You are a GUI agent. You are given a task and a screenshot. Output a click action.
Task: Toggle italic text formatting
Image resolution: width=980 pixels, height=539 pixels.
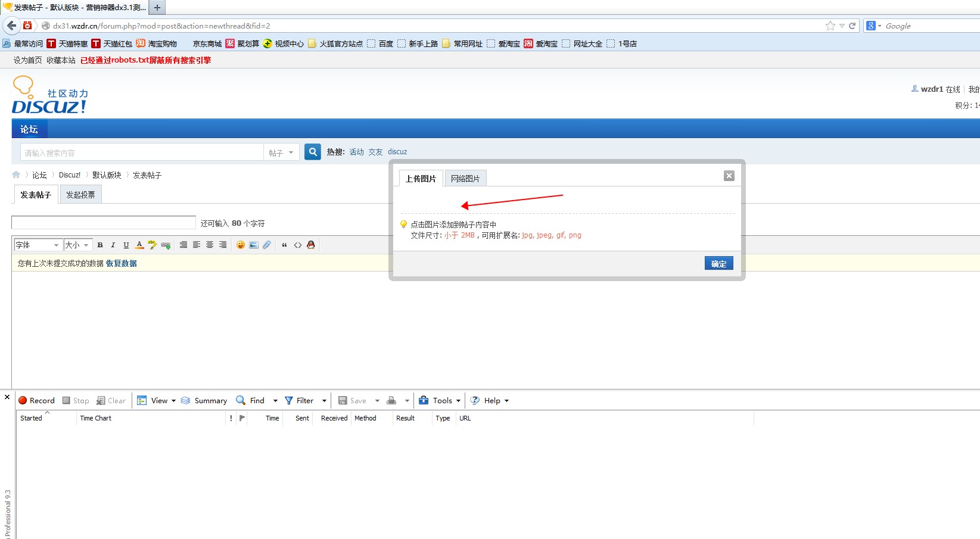(x=113, y=245)
